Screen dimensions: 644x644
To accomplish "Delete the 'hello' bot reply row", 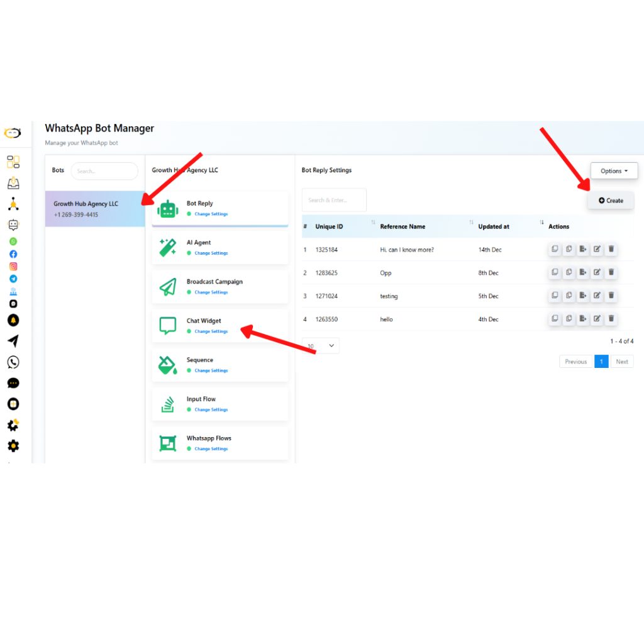I will (x=611, y=319).
